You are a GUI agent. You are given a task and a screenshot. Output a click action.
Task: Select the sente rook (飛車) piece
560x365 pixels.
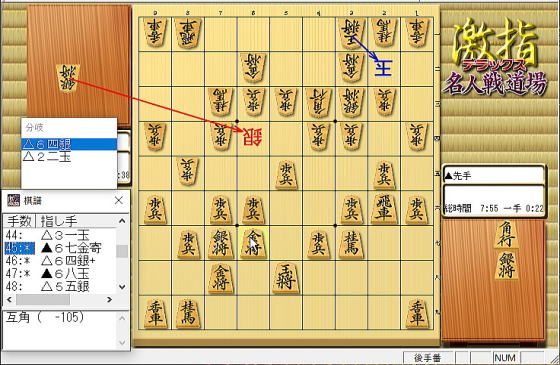[384, 208]
